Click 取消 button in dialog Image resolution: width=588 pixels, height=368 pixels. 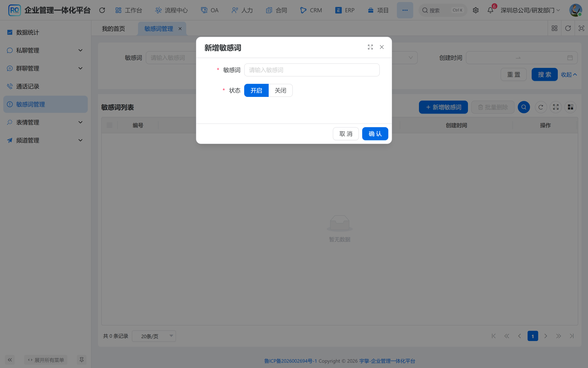coord(346,134)
